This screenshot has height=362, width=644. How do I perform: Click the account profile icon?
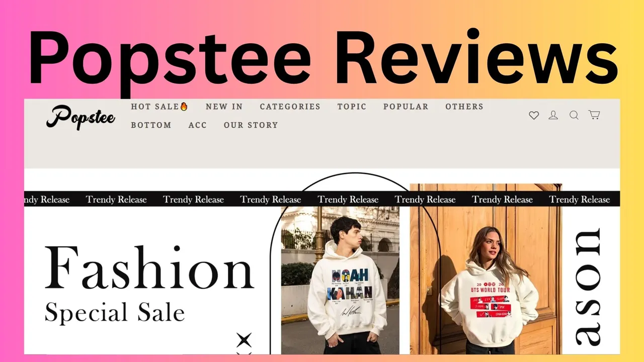pyautogui.click(x=553, y=115)
